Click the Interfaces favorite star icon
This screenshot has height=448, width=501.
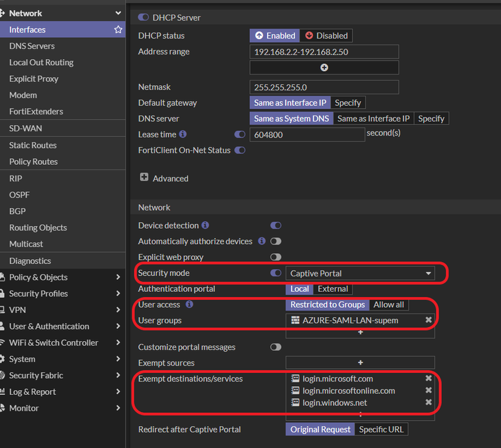pyautogui.click(x=118, y=30)
